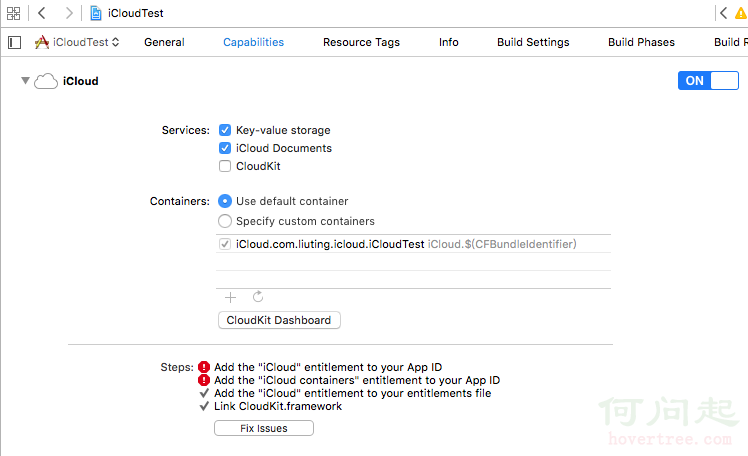Open the related items grid icon
The image size is (748, 456).
click(14, 14)
